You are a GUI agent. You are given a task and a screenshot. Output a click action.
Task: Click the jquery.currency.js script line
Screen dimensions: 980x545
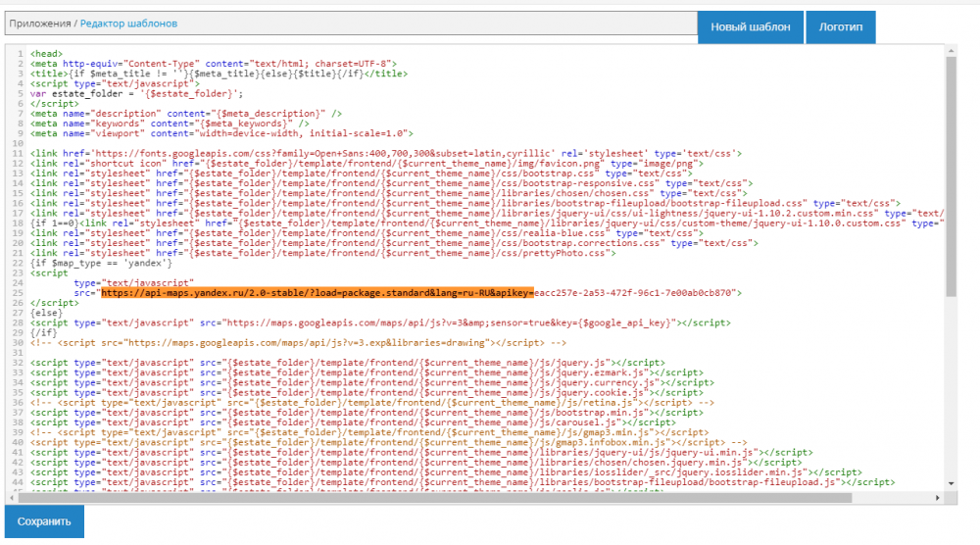(371, 382)
